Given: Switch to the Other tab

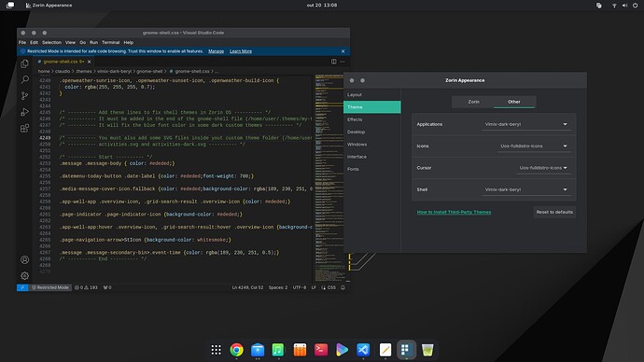Looking at the screenshot, I should 514,102.
